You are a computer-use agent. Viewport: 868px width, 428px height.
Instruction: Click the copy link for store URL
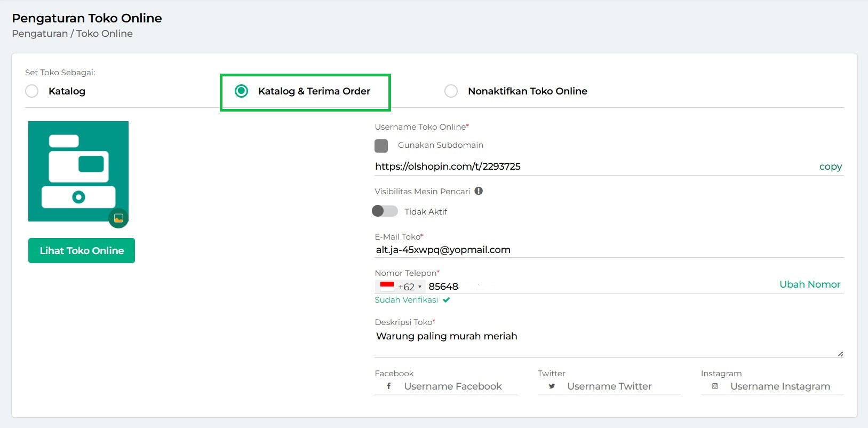pyautogui.click(x=830, y=167)
